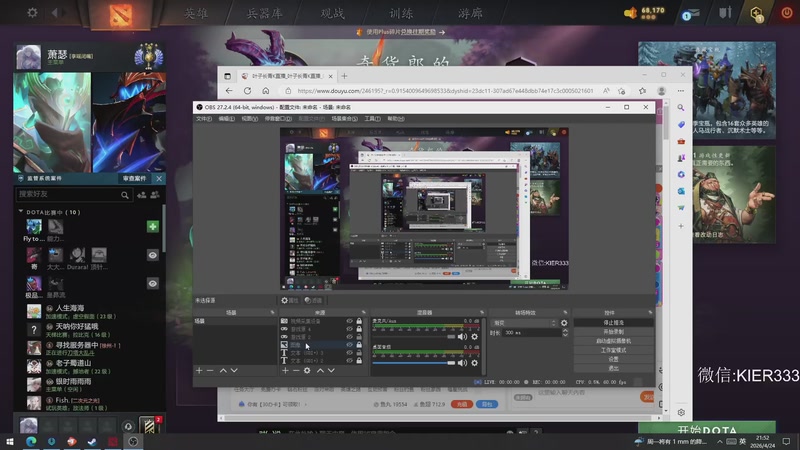This screenshot has width=800, height=450.
Task: Move OBS source up with arrow
Action: pyautogui.click(x=320, y=370)
